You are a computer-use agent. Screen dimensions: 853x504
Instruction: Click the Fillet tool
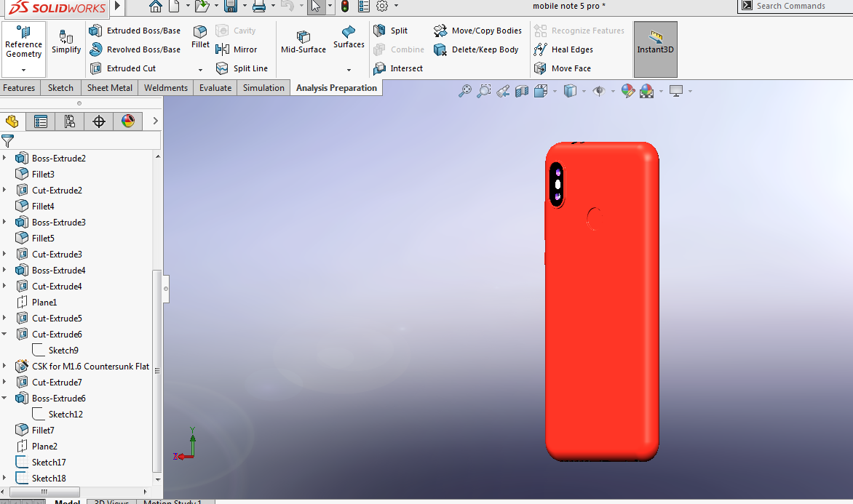pos(200,37)
